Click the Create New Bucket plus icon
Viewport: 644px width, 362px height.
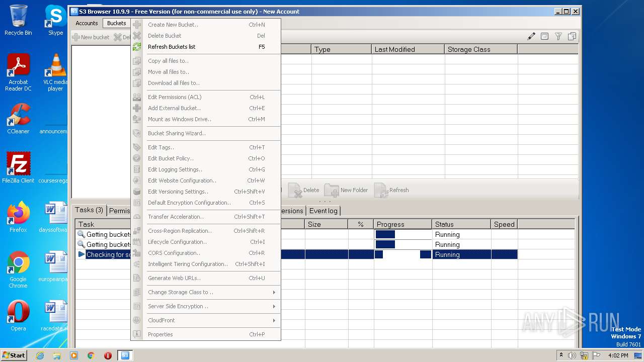pyautogui.click(x=137, y=25)
